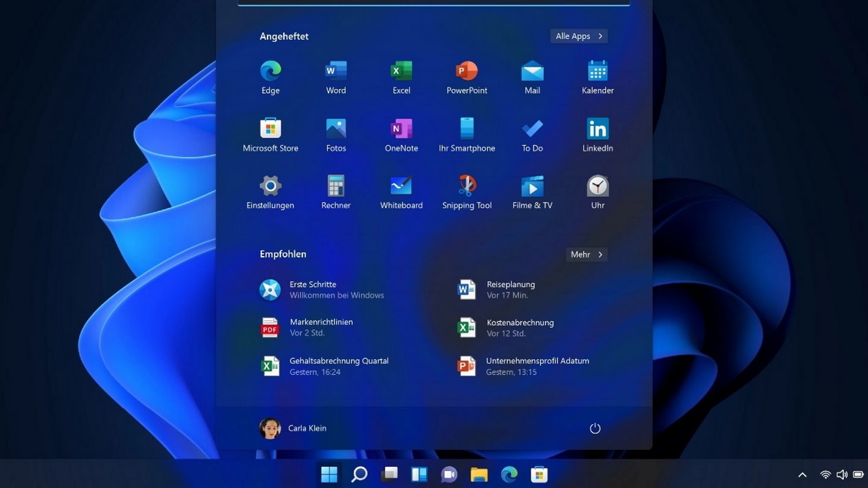
Task: Expand the Alle Apps list
Action: point(578,36)
